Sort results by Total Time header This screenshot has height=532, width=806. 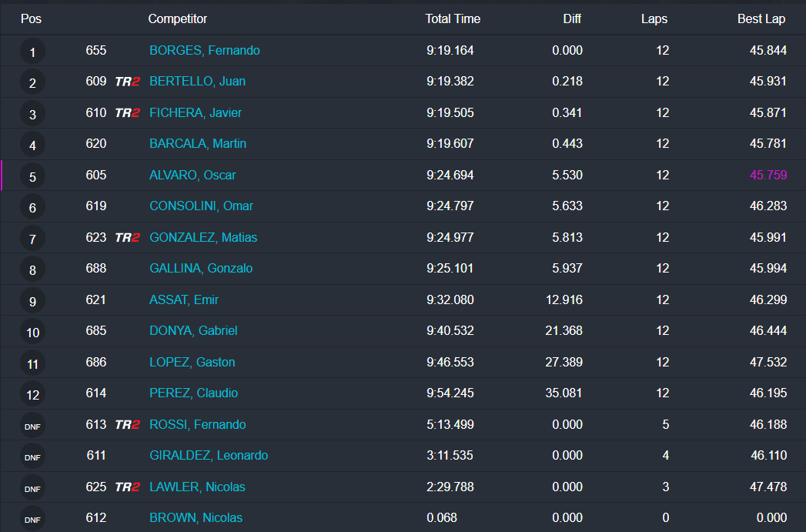pos(453,19)
